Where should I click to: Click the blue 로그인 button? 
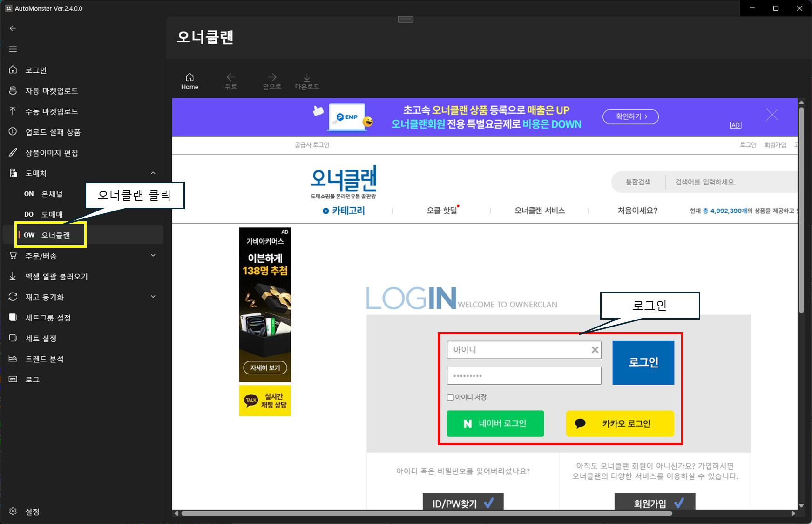pos(643,363)
